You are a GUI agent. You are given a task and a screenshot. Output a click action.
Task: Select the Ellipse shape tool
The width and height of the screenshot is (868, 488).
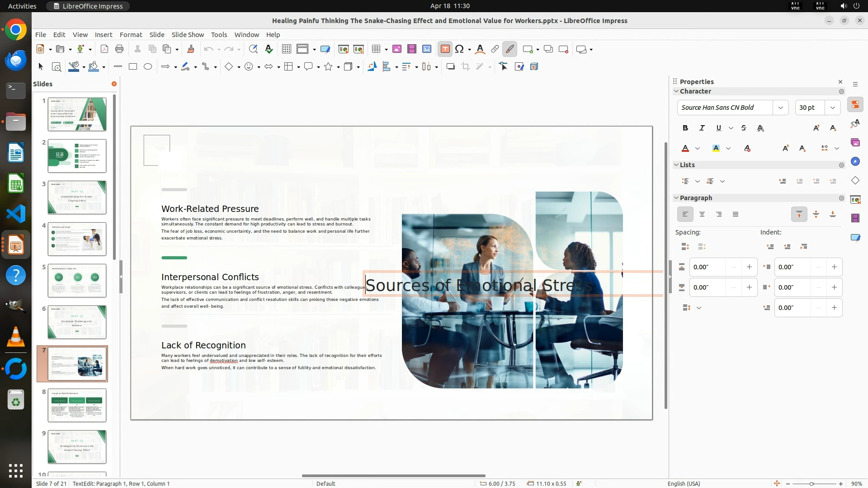[148, 67]
